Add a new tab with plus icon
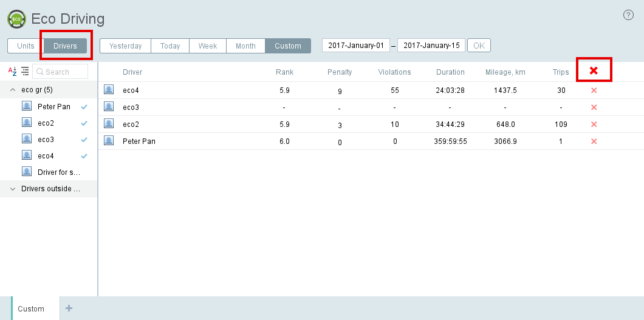 69,308
